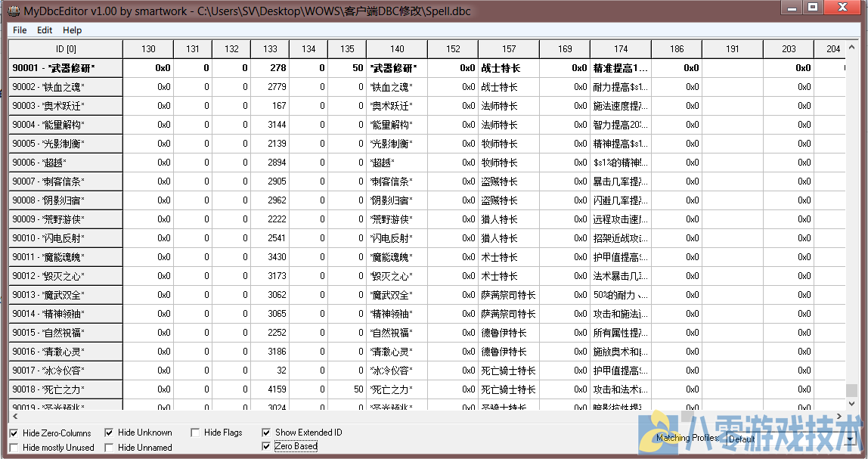Open the Help menu
Viewport: 868px width, 459px height.
(73, 30)
